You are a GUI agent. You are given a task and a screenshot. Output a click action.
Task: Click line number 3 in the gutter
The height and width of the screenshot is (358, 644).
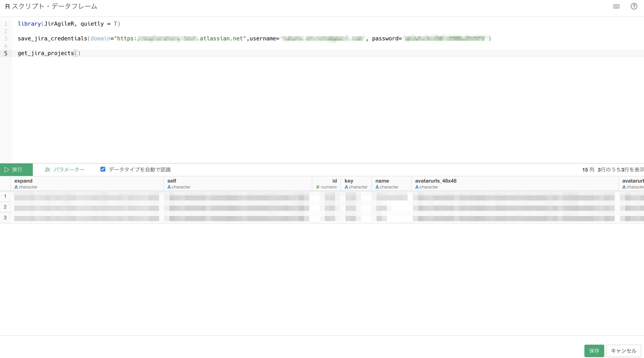pyautogui.click(x=6, y=38)
